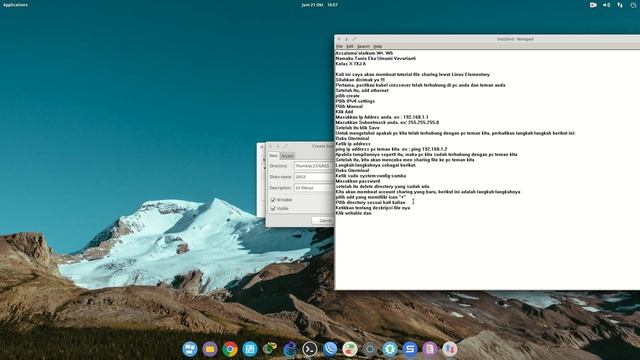640x360 pixels.
Task: Open the green and red switch app in dock
Action: click(x=350, y=349)
